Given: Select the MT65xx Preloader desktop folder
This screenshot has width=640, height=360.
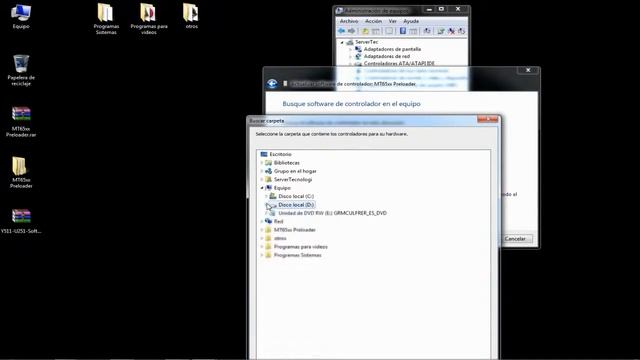Looking at the screenshot, I should tap(21, 172).
